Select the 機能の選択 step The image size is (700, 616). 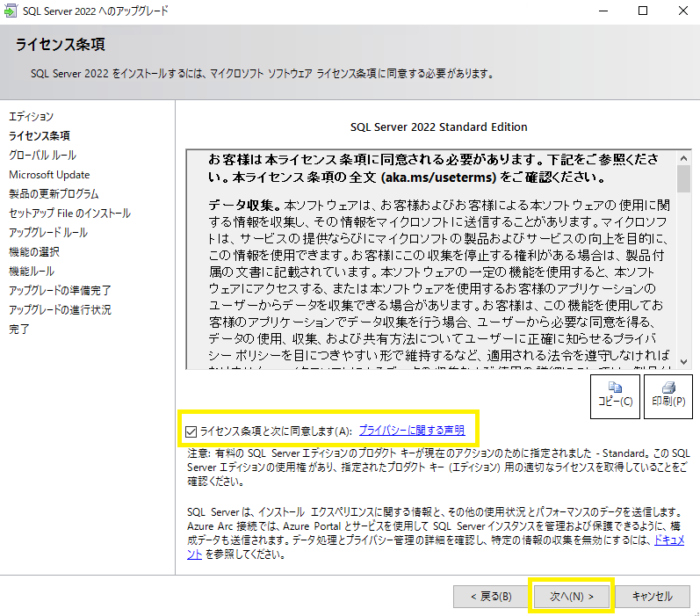tap(34, 252)
